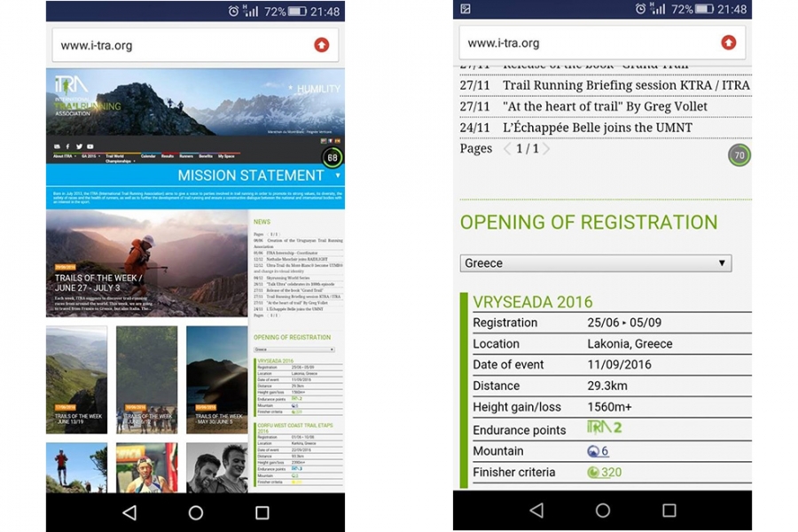The width and height of the screenshot is (798, 532).
Task: Tap the www.i-tra.org address field on left phone
Action: pyautogui.click(x=177, y=45)
